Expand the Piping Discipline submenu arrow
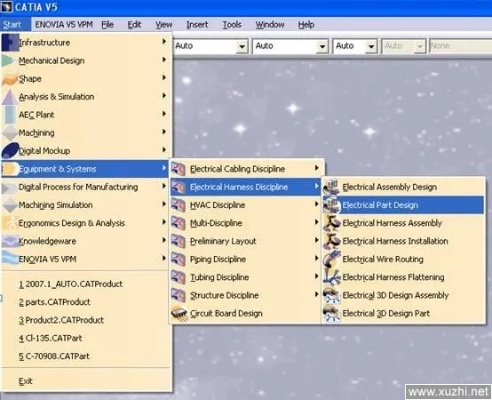 coord(316,259)
